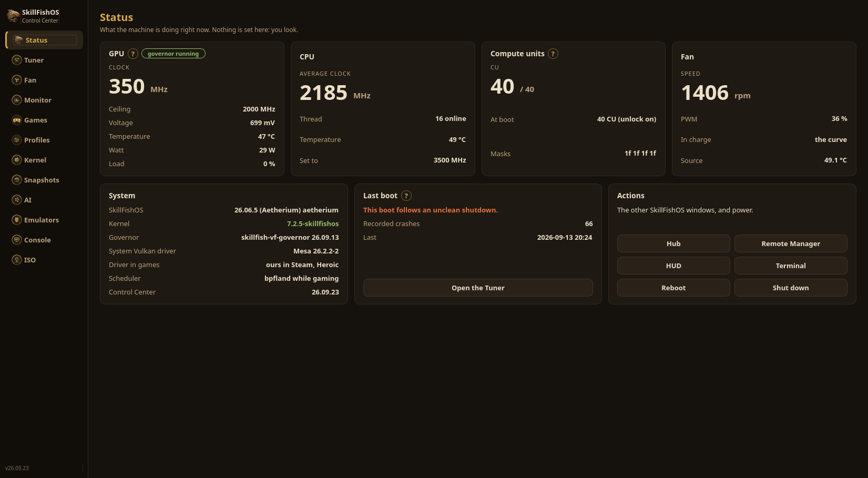Click the Mesa 26.2.2-2 driver value
This screenshot has width=868, height=478.
coord(316,251)
